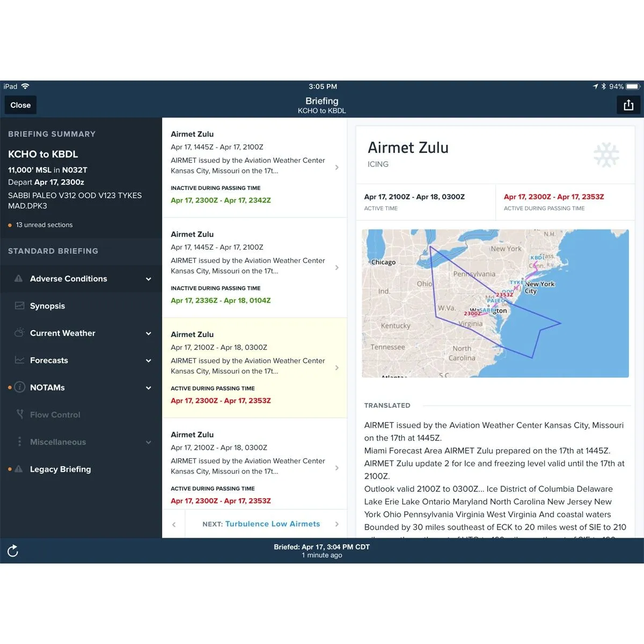Click the Miscellaneous dots icon
Viewport: 644px width, 644px height.
20,441
